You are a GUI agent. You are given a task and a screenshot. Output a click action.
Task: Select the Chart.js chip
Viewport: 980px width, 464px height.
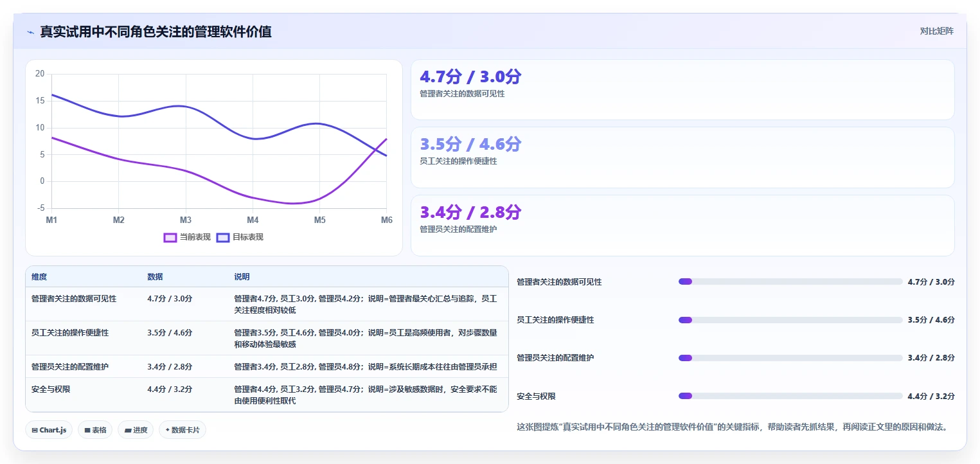49,430
